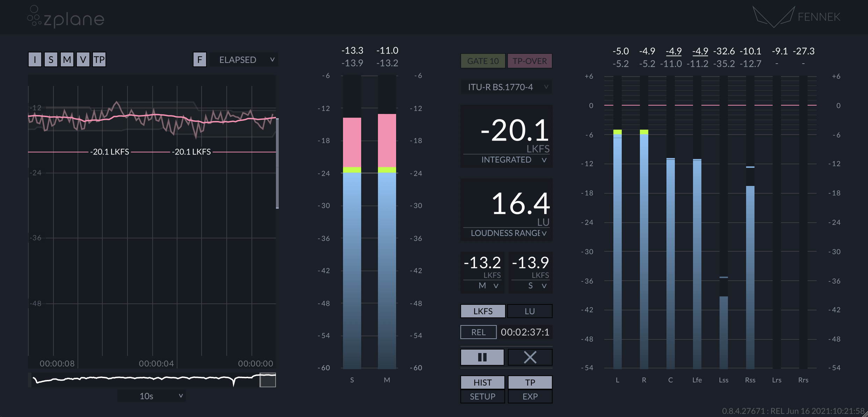Toggle the S short-term curve button
The image size is (868, 417).
[51, 60]
